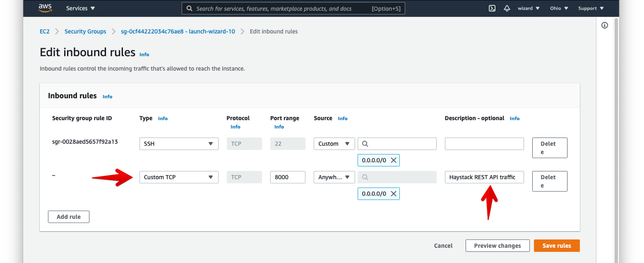Delete the SSH inbound rule

click(x=550, y=148)
